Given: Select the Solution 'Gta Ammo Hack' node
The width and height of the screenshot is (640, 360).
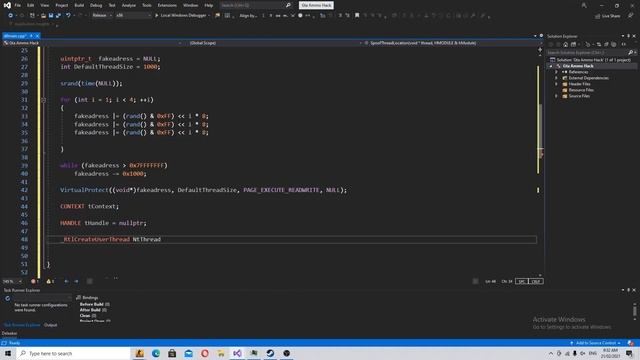Looking at the screenshot, I should click(x=590, y=60).
